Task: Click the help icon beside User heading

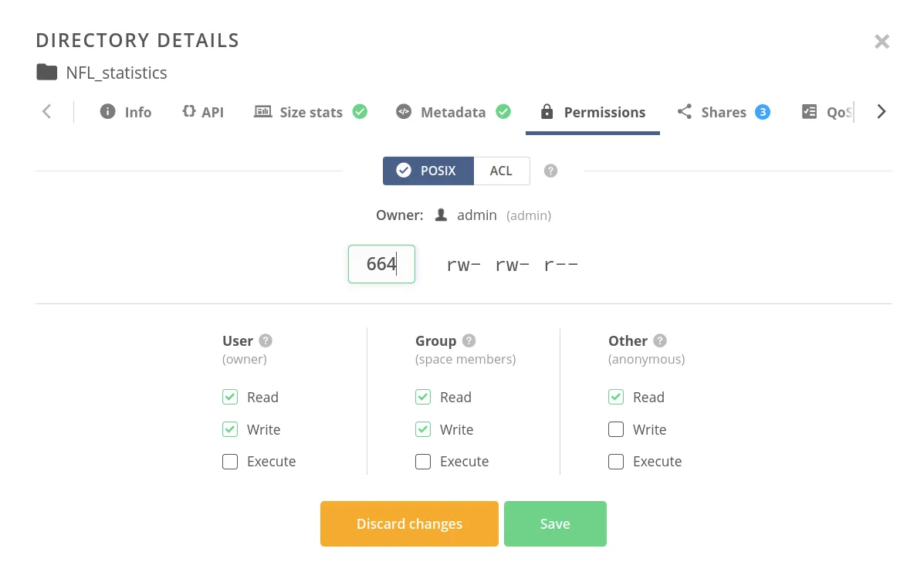Action: (x=266, y=340)
